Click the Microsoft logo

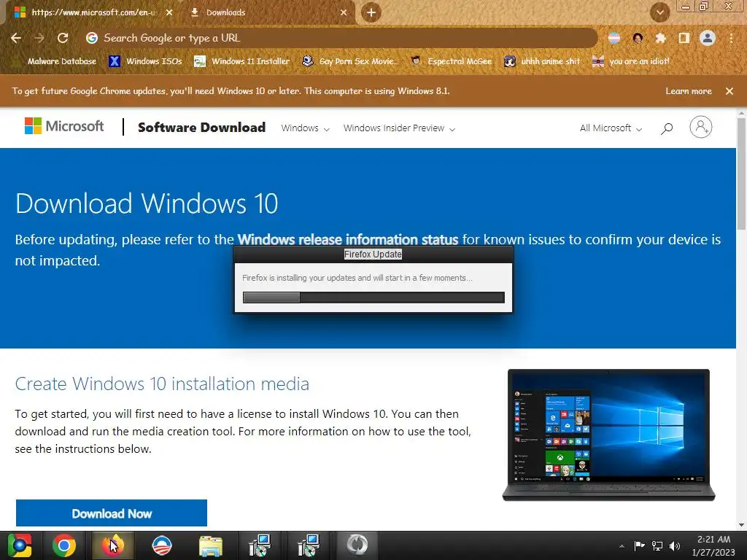click(x=64, y=126)
